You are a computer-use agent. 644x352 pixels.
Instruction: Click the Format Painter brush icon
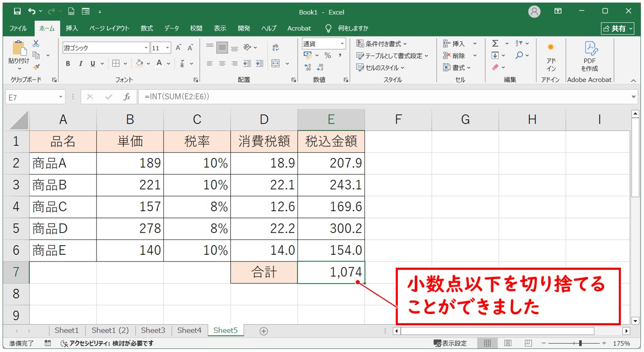[36, 66]
